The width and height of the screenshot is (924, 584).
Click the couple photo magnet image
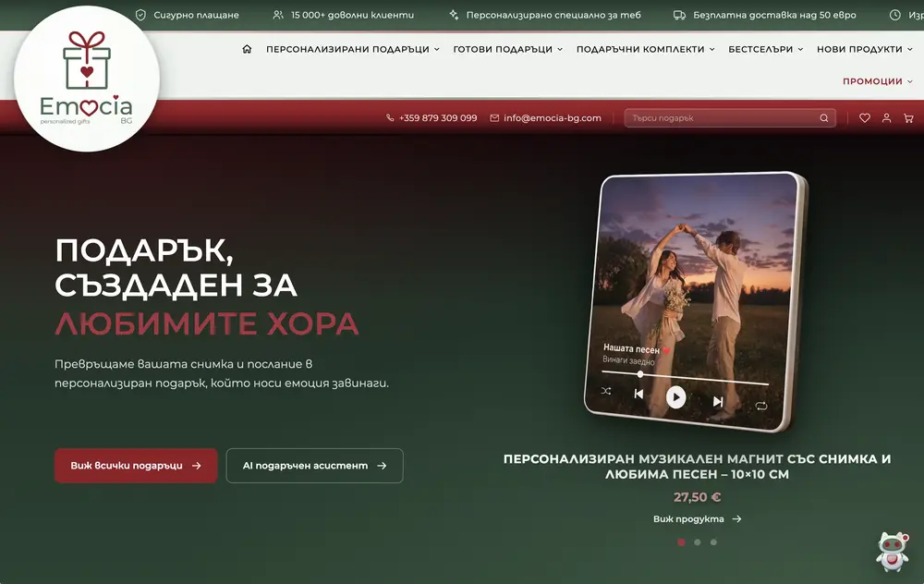[696, 302]
